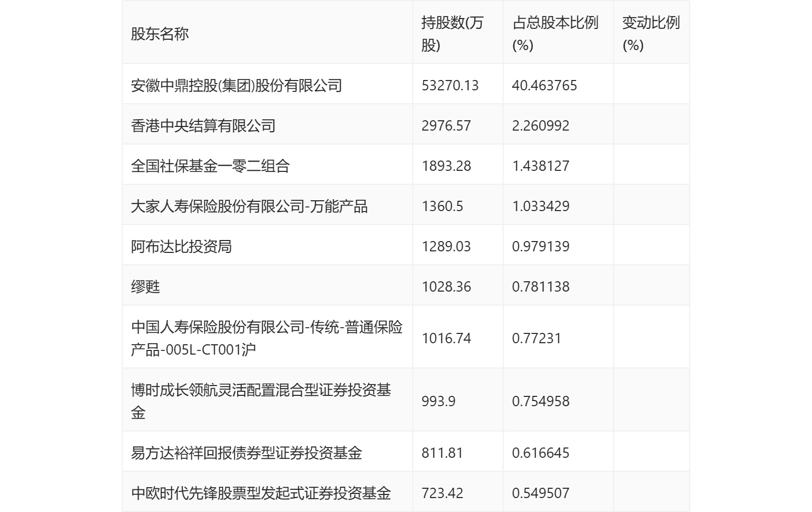Click the percentage 0.979139
812x512 pixels.
(x=541, y=246)
